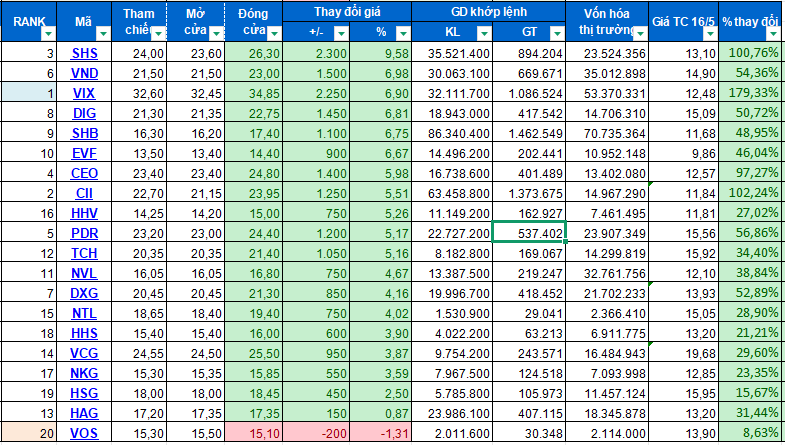Select value 1.373.675 in CII row

(x=529, y=193)
